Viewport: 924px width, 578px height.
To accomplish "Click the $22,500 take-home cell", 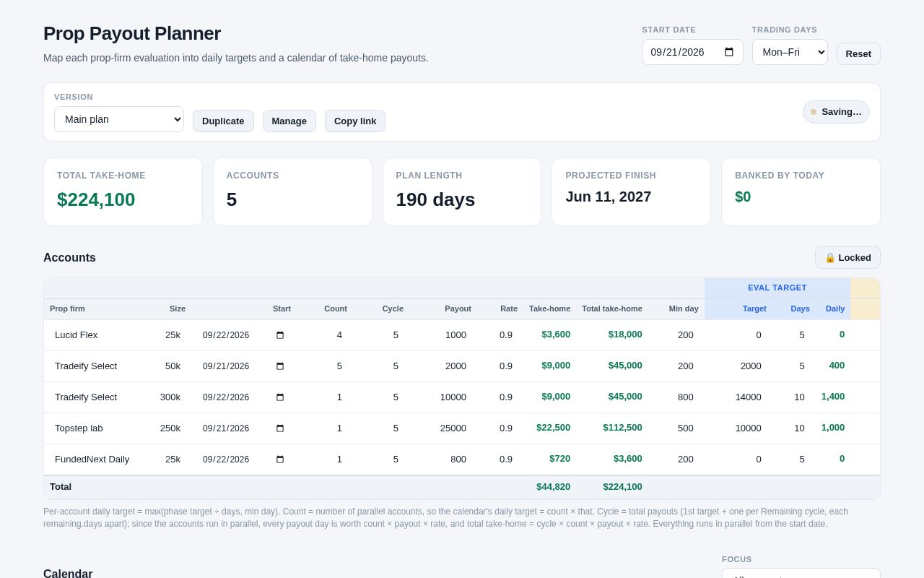I will point(553,428).
